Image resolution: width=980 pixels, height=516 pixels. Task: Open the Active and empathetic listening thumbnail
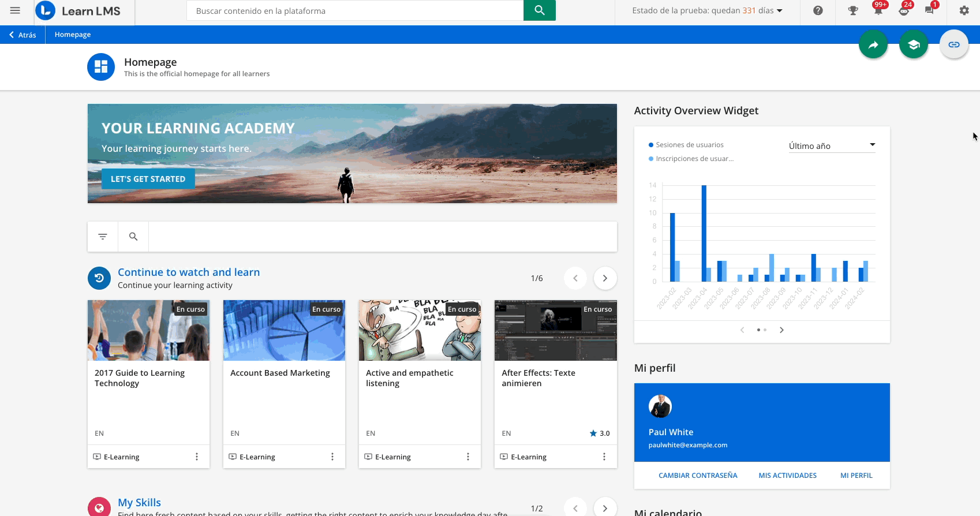[420, 330]
